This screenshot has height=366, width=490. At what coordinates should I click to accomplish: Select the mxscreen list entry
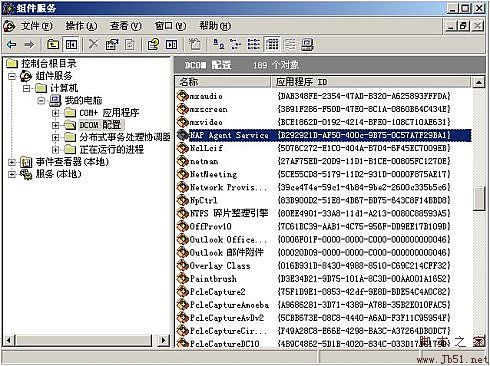pos(208,109)
